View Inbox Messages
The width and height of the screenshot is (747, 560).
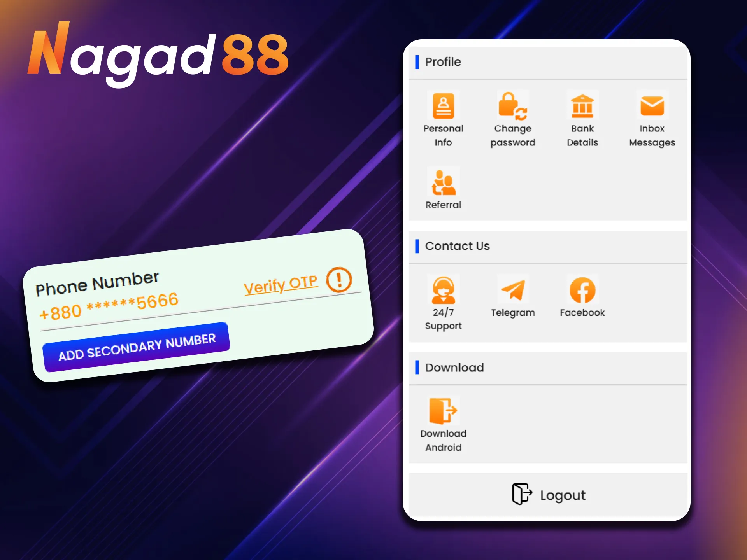652,118
